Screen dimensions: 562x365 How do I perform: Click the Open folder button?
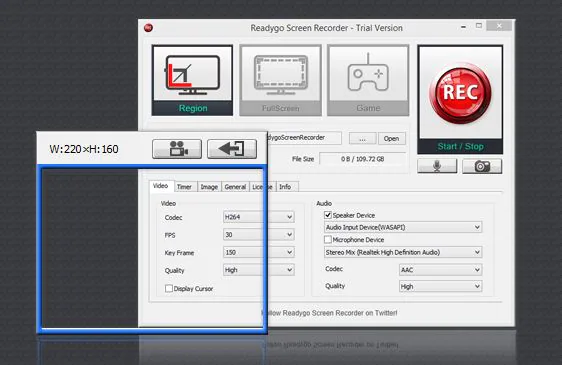tap(391, 138)
